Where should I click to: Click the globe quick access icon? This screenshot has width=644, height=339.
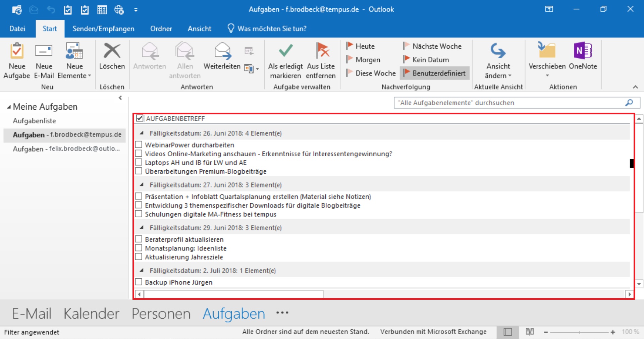coord(119,10)
